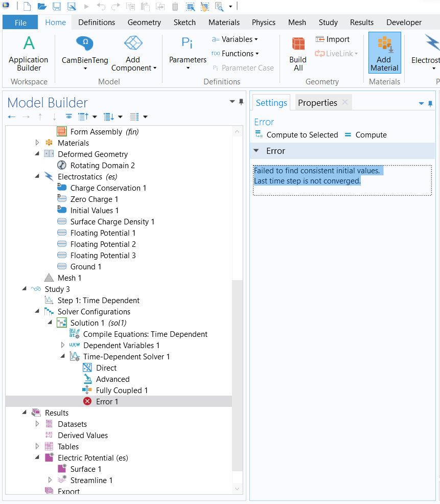
Task: Select the Time-Dependent Solver 1 node
Action: click(x=126, y=356)
